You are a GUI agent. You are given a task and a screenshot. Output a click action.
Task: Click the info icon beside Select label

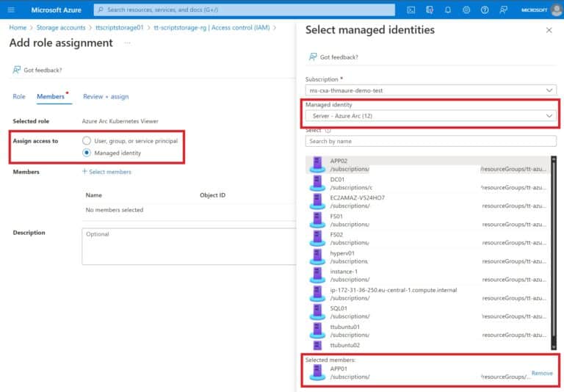tap(328, 131)
